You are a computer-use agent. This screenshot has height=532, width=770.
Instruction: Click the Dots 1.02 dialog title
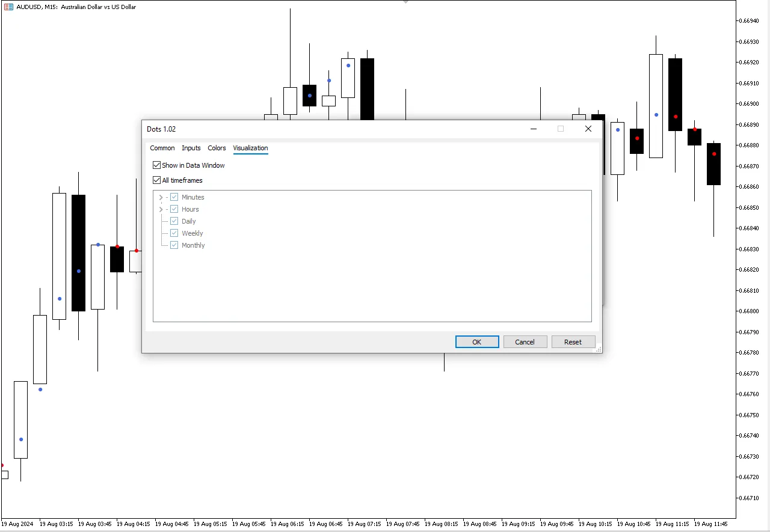[x=161, y=129]
